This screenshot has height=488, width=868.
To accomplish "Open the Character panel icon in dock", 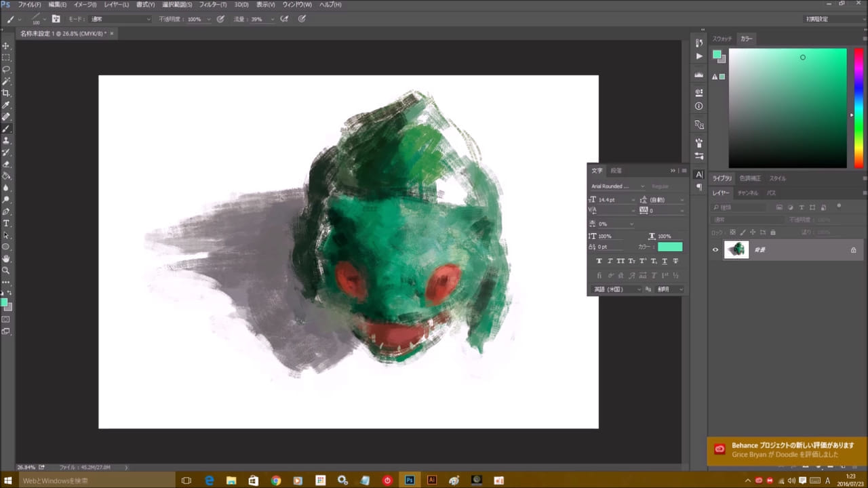I will tap(699, 175).
